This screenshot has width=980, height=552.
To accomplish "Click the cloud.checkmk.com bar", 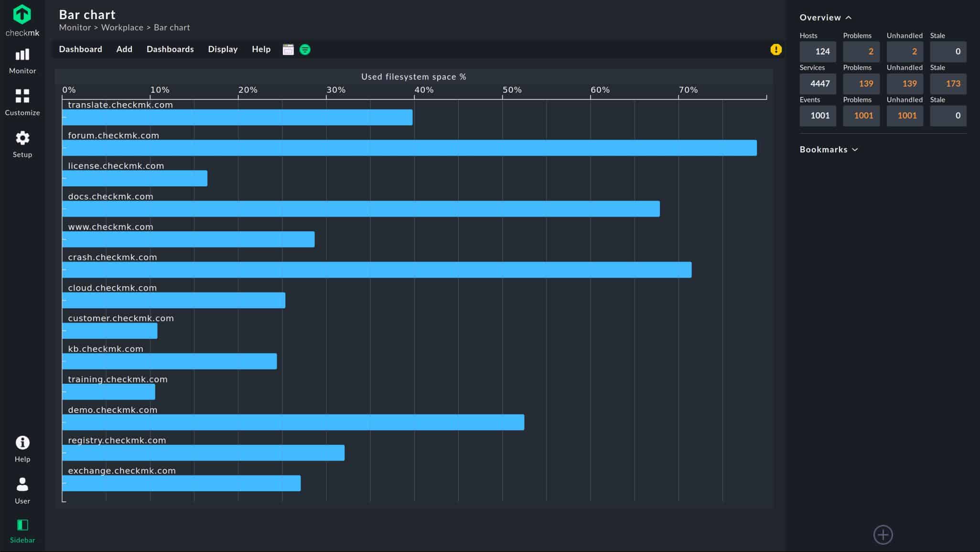I will pyautogui.click(x=173, y=300).
